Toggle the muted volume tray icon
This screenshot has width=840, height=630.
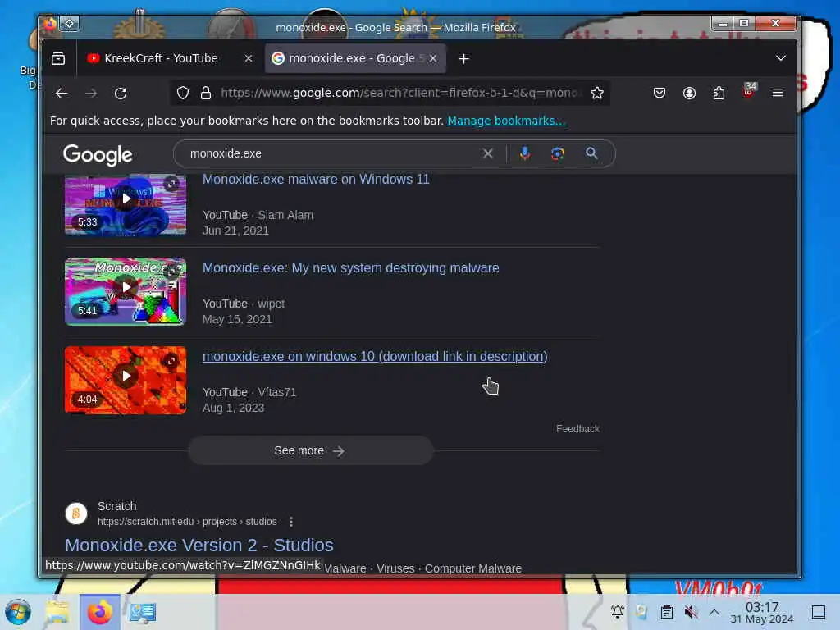click(691, 611)
